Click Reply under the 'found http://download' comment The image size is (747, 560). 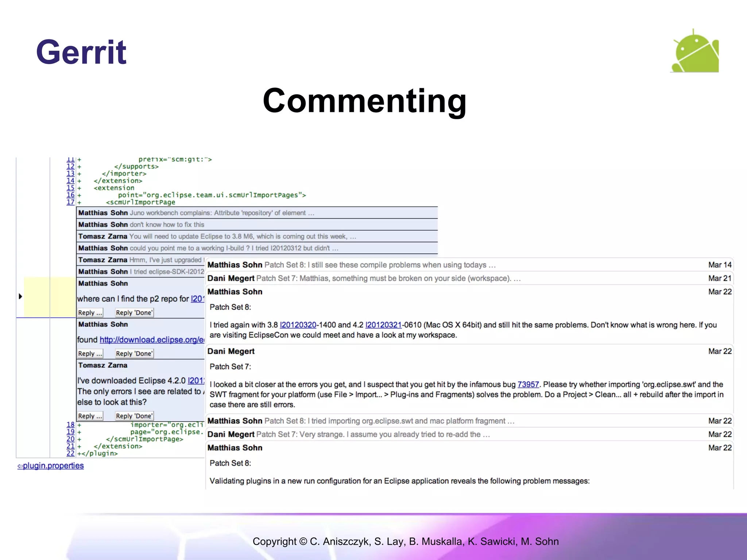(x=90, y=354)
